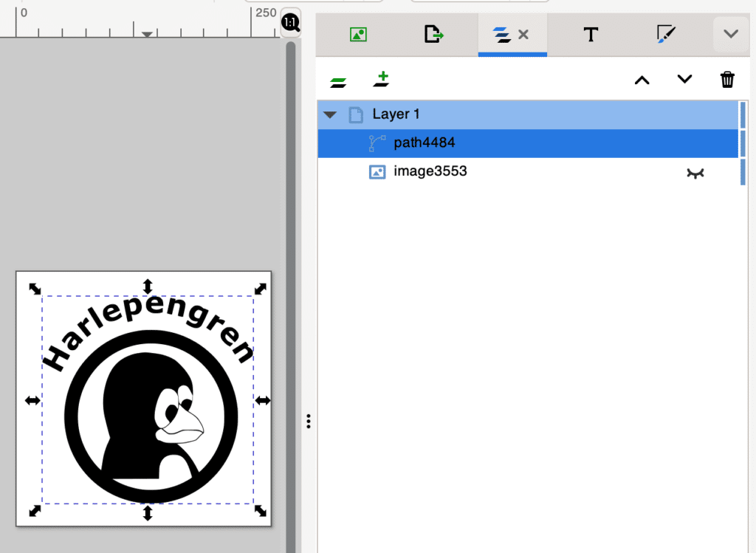Open the Export tab in the dock
The width and height of the screenshot is (756, 553).
click(433, 34)
